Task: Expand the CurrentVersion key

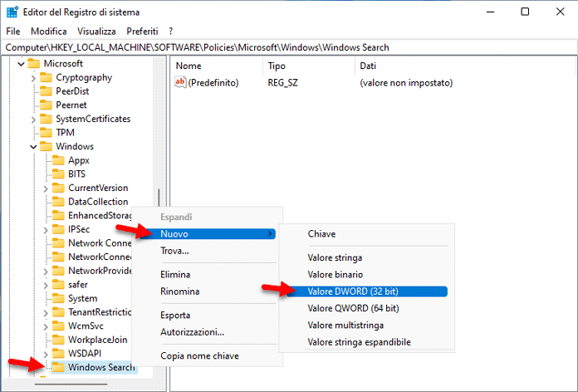Action: 46,188
